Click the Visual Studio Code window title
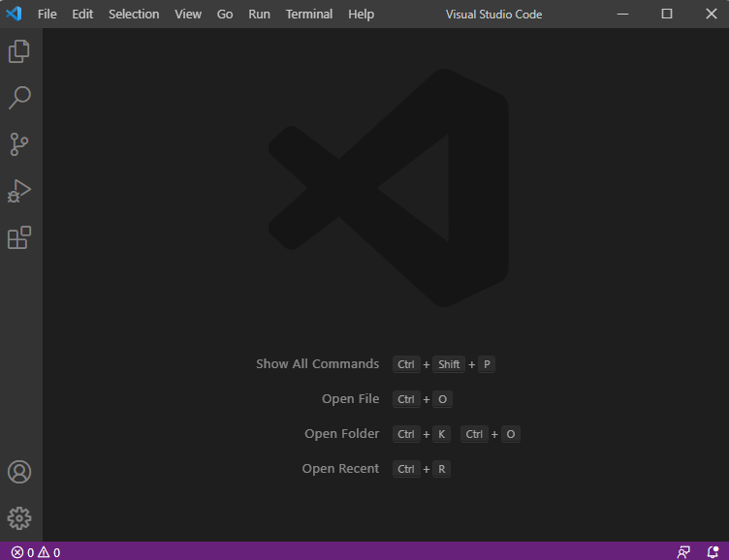This screenshot has width=729, height=560. (x=493, y=15)
